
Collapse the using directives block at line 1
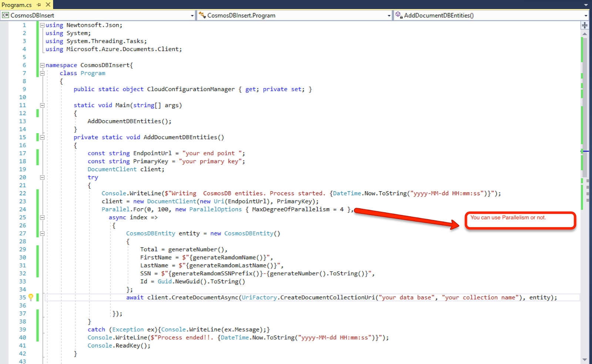tap(42, 25)
